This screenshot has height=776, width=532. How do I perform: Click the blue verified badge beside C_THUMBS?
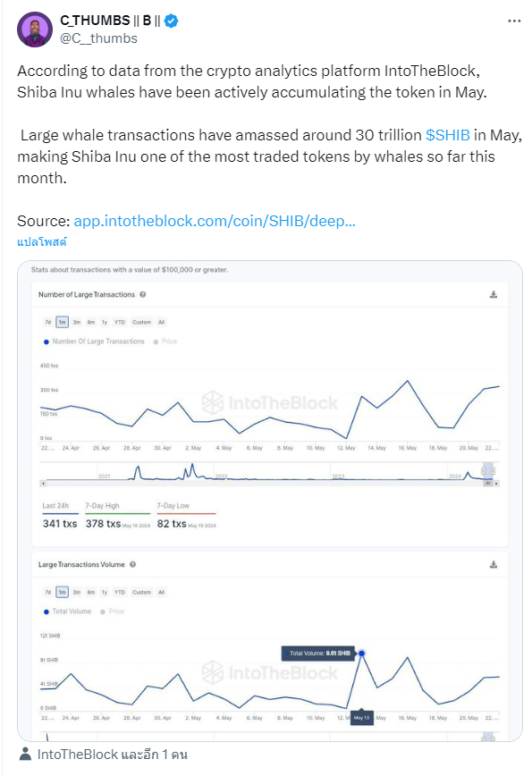[x=172, y=21]
